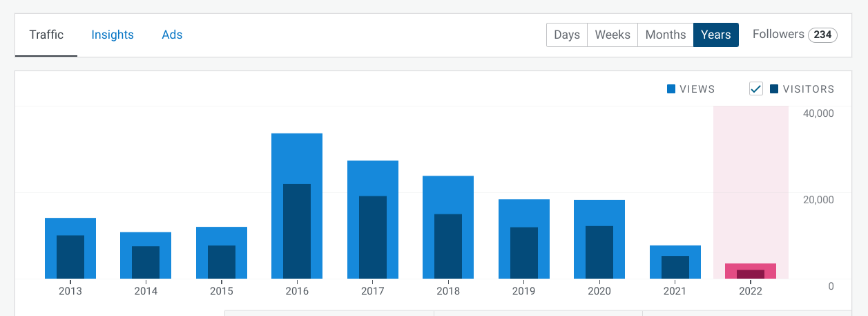
Task: Show stats by Months
Action: point(666,35)
